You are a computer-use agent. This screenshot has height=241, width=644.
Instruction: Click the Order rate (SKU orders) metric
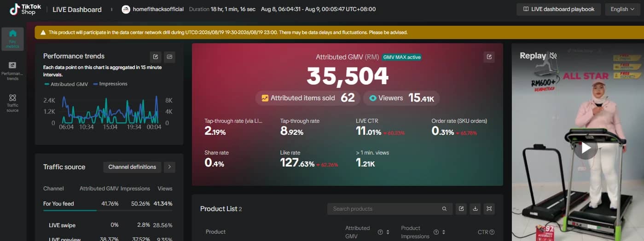coord(459,127)
